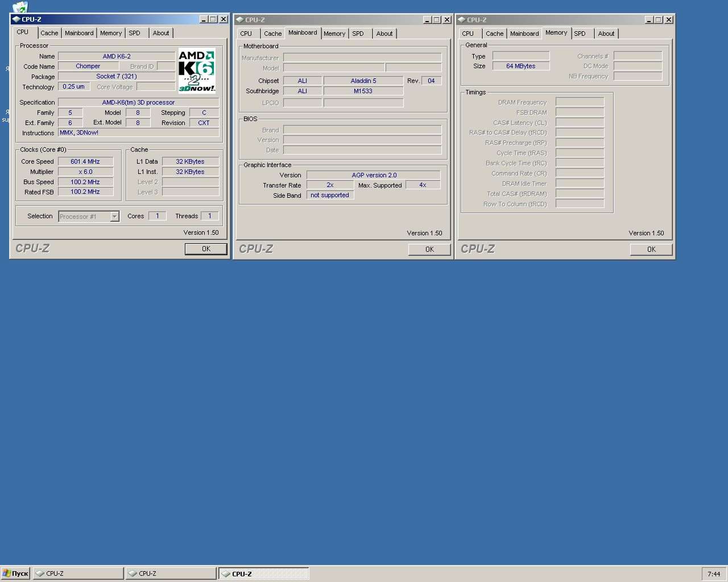Open the Processor #1 selection dropdown
Screen dimensions: 728x582
click(114, 217)
